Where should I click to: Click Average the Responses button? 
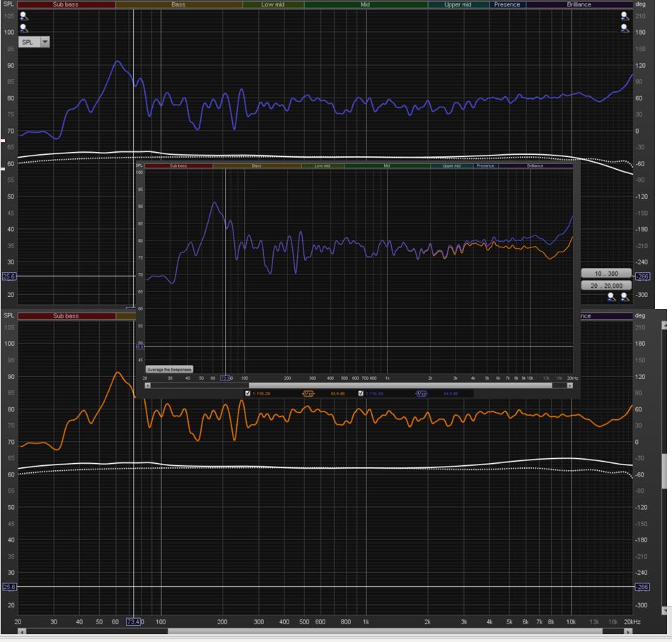169,369
